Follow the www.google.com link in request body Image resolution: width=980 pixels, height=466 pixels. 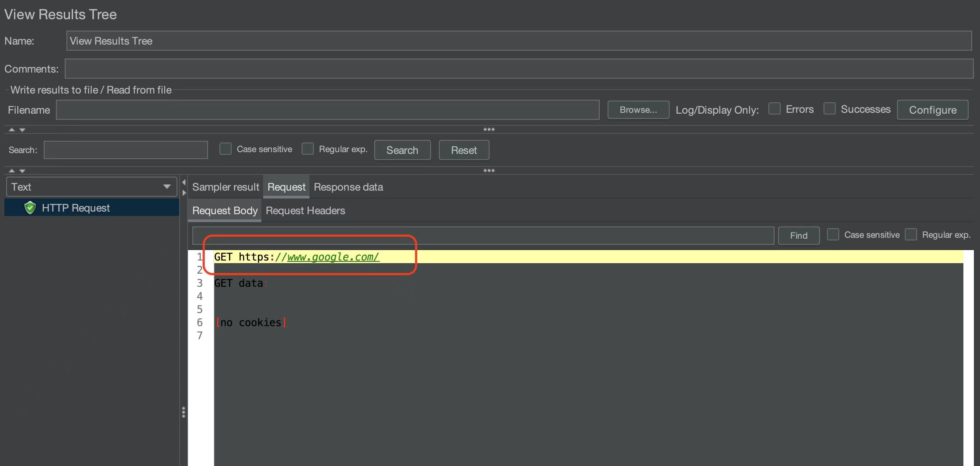click(333, 257)
